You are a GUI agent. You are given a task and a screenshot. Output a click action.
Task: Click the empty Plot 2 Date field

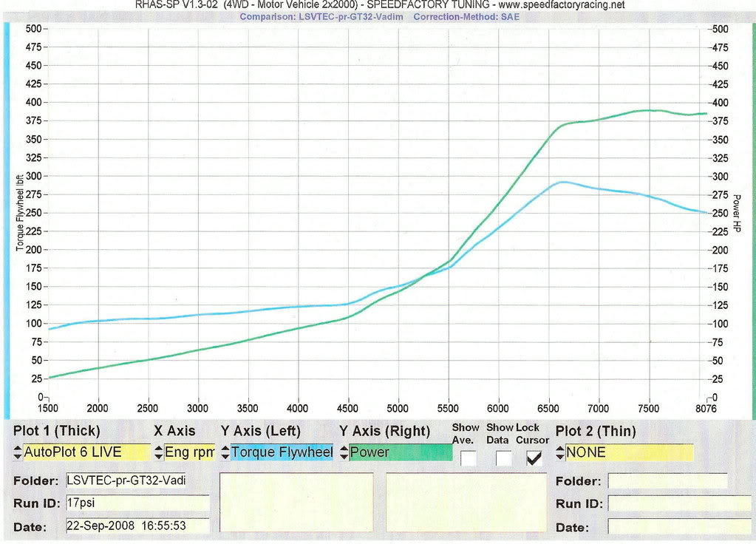(680, 526)
